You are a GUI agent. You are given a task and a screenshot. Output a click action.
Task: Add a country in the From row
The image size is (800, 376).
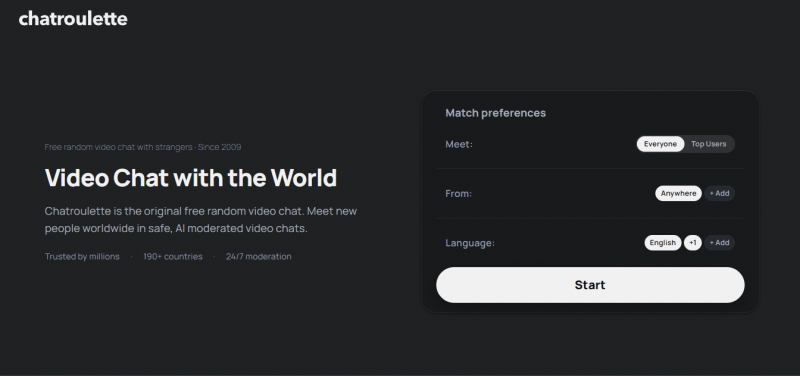(x=719, y=193)
